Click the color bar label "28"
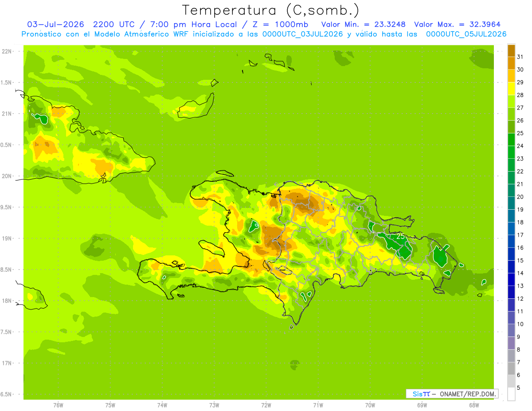Image resolution: width=532 pixels, height=411 pixels. pyautogui.click(x=520, y=95)
